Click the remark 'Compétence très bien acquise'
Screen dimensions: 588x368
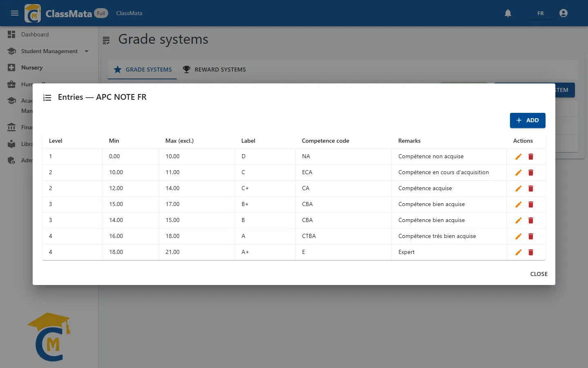click(x=437, y=236)
